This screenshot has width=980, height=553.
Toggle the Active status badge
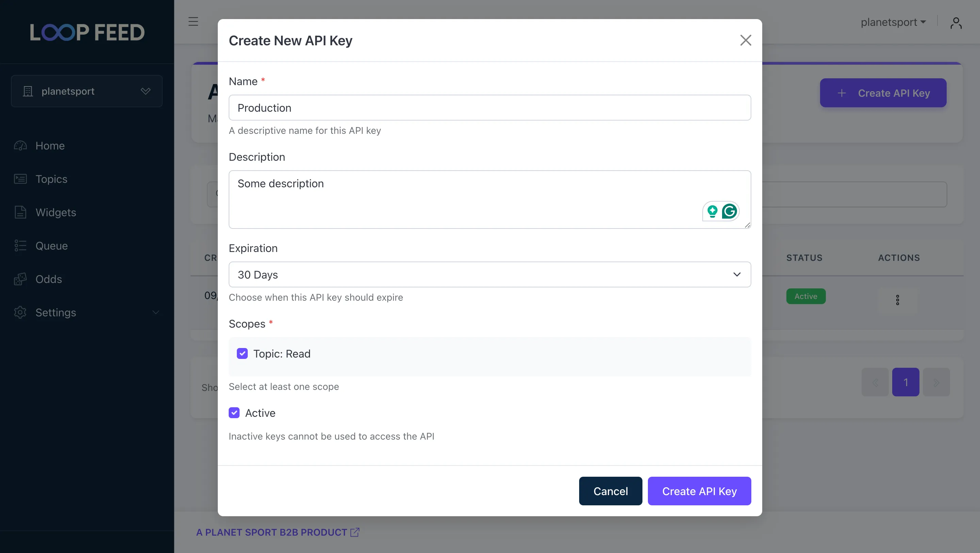(806, 296)
